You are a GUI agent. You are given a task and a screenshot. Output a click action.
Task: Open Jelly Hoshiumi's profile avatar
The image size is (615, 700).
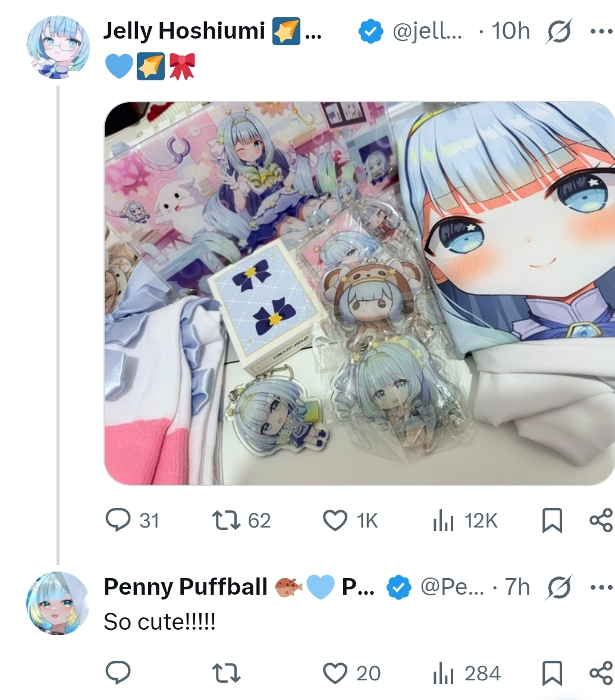click(58, 48)
